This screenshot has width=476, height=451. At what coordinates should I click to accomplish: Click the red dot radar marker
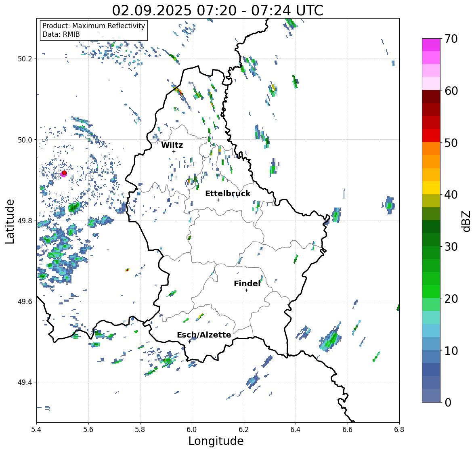coord(64,173)
